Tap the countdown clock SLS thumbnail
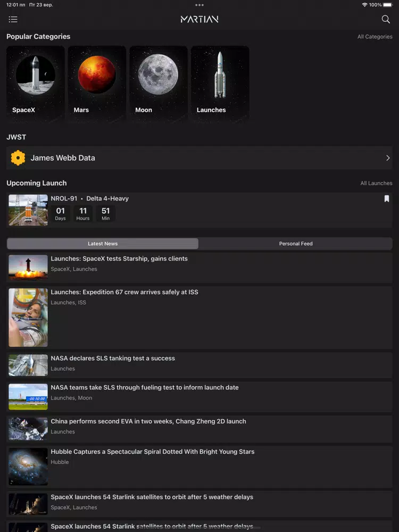Image resolution: width=399 pixels, height=532 pixels. coord(28,397)
